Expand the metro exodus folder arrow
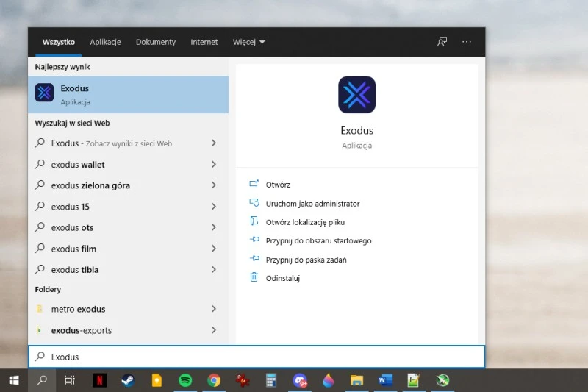 tap(214, 309)
